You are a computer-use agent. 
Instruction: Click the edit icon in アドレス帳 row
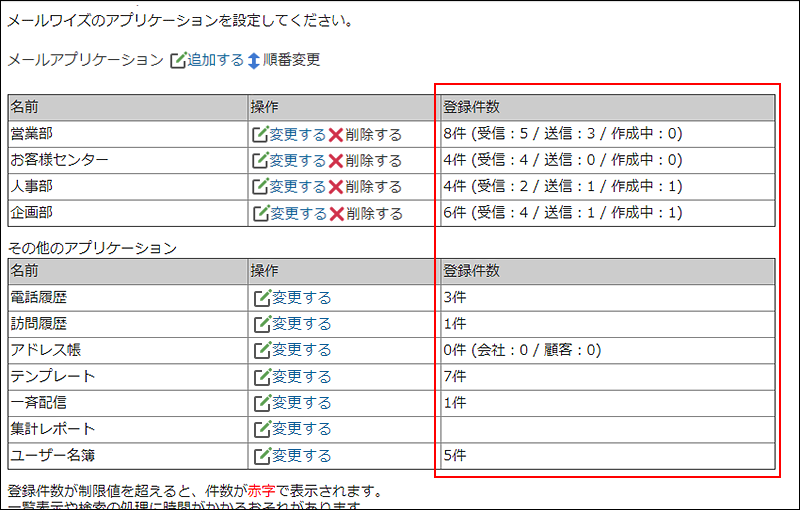pos(262,350)
